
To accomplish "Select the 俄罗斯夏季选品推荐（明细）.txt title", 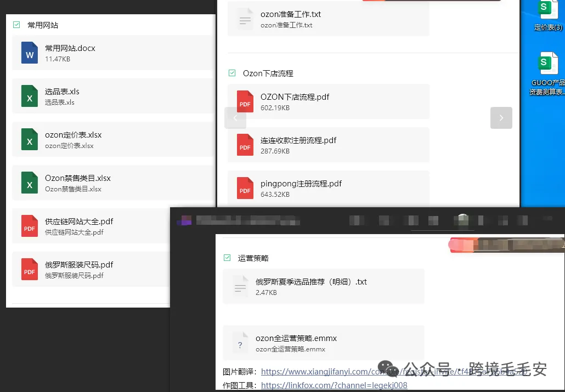I will tap(311, 282).
